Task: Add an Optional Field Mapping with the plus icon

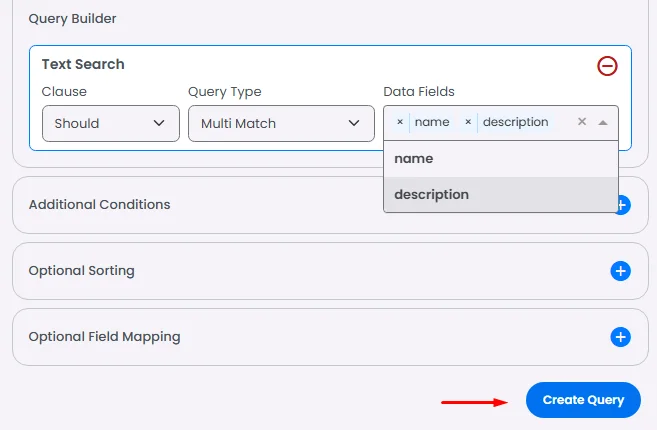Action: 620,337
